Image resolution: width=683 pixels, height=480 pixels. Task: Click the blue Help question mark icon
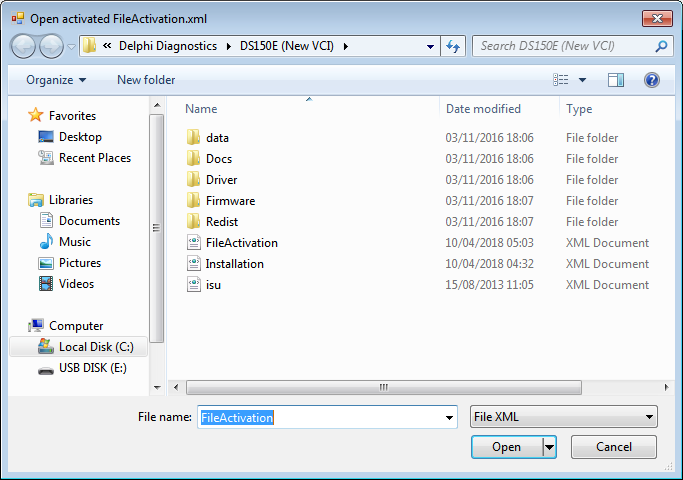(x=652, y=80)
